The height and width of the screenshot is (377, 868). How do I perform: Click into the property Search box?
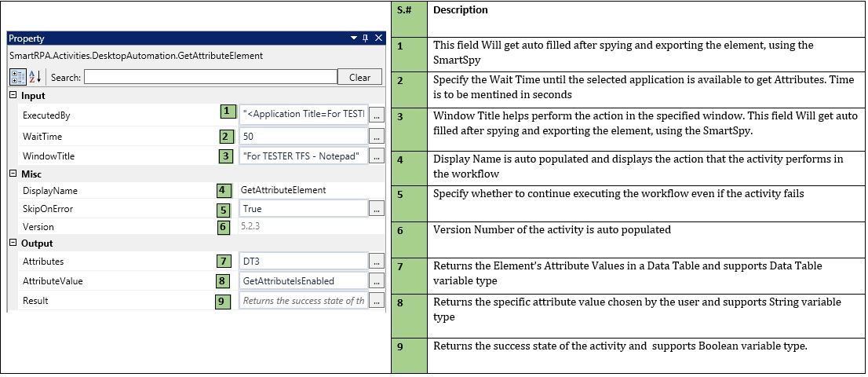pyautogui.click(x=210, y=77)
